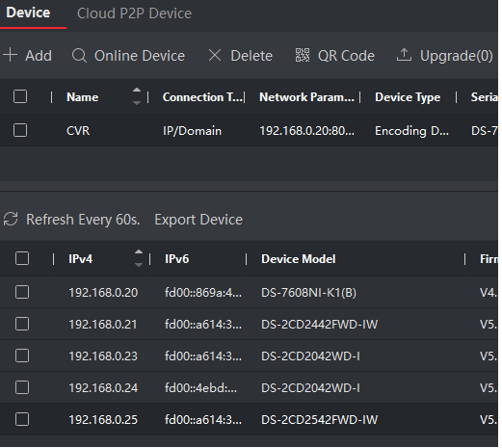Screen dimensions: 502x448
Task: Select IP address 192.168.0.25
Action: click(x=103, y=420)
